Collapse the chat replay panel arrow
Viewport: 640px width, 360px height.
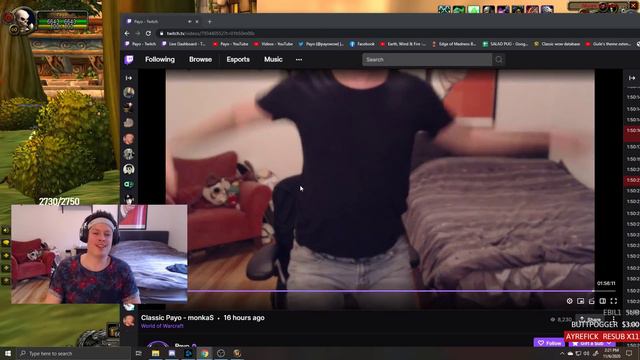point(632,78)
